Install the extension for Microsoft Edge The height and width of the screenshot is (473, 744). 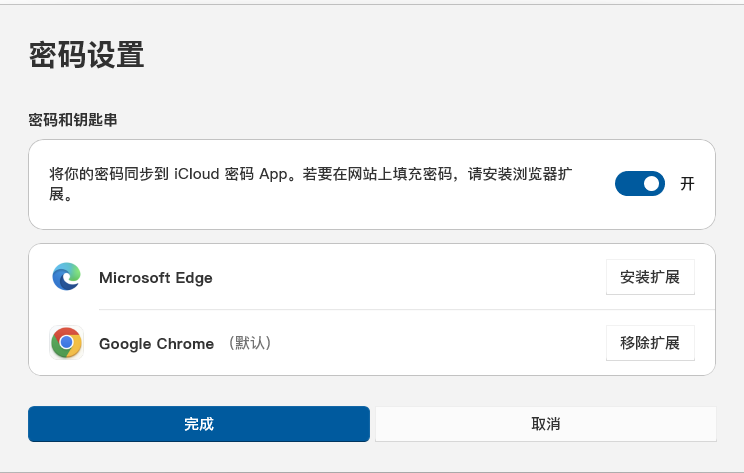(650, 277)
